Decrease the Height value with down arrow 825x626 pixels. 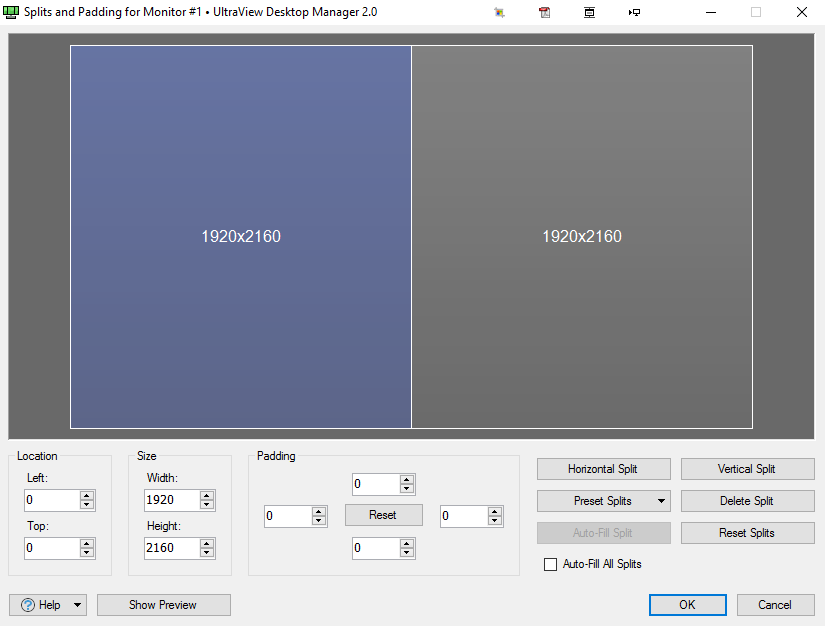(206, 553)
